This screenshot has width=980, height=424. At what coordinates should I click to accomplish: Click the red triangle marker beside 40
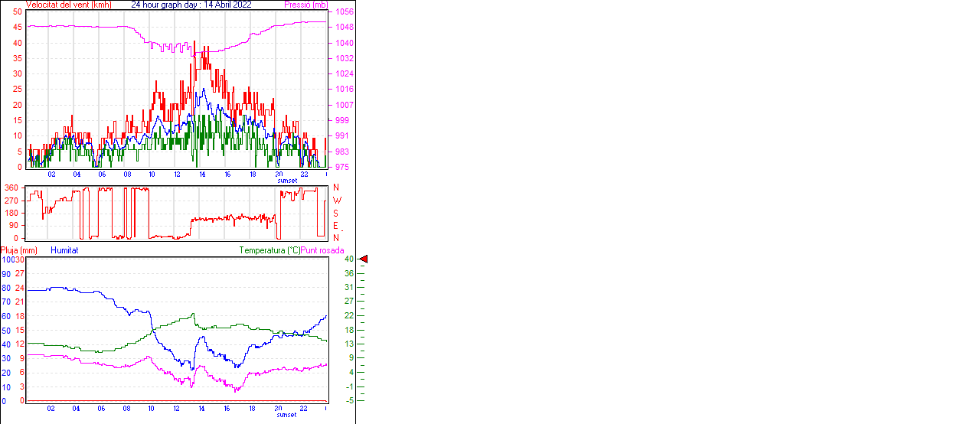click(364, 259)
